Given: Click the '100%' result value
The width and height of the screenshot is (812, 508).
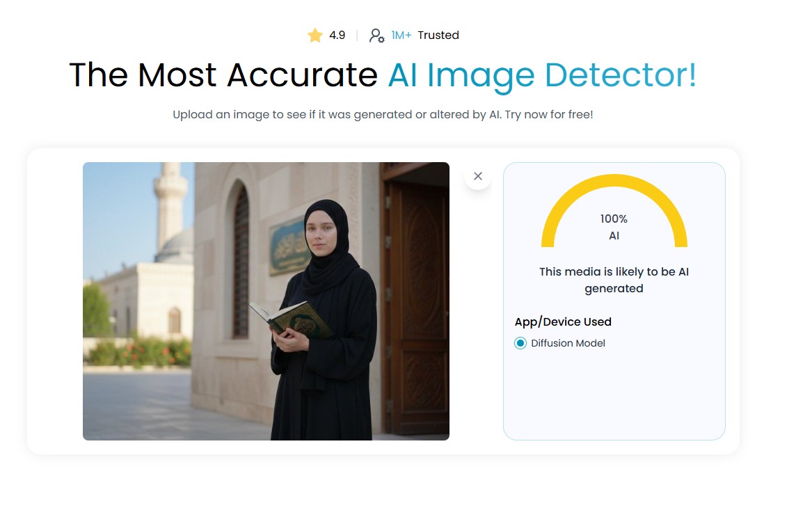Looking at the screenshot, I should [614, 219].
